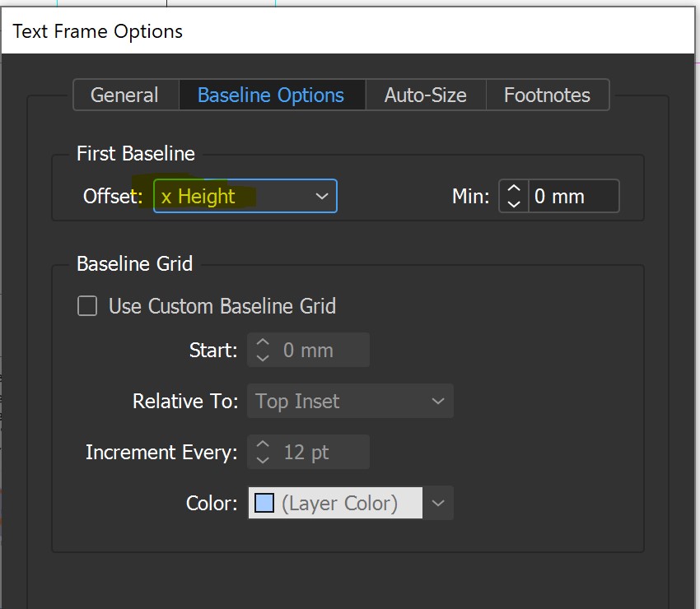This screenshot has height=609, width=700.
Task: Open the First Baseline Offset dropdown
Action: pyautogui.click(x=245, y=197)
